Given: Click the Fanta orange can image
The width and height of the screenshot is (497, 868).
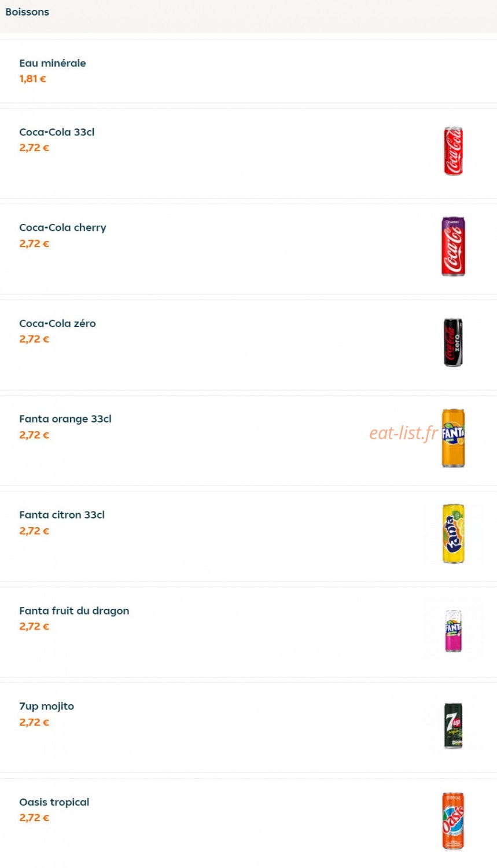Looking at the screenshot, I should pos(453,438).
